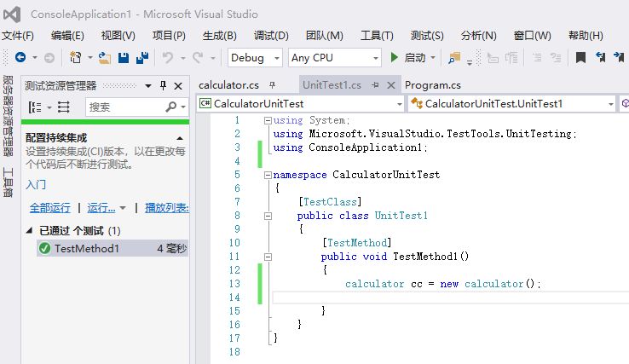Click the 播放列表 link
The image size is (629, 364).
[x=167, y=208]
